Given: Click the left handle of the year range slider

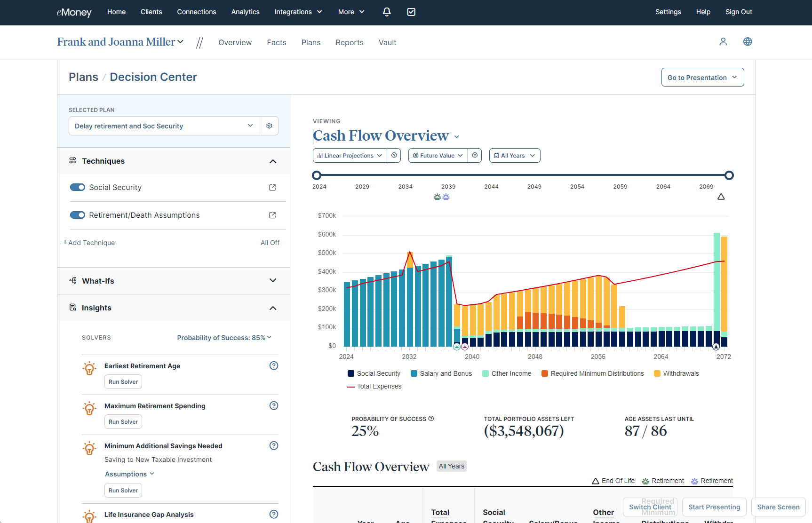Looking at the screenshot, I should [x=317, y=175].
